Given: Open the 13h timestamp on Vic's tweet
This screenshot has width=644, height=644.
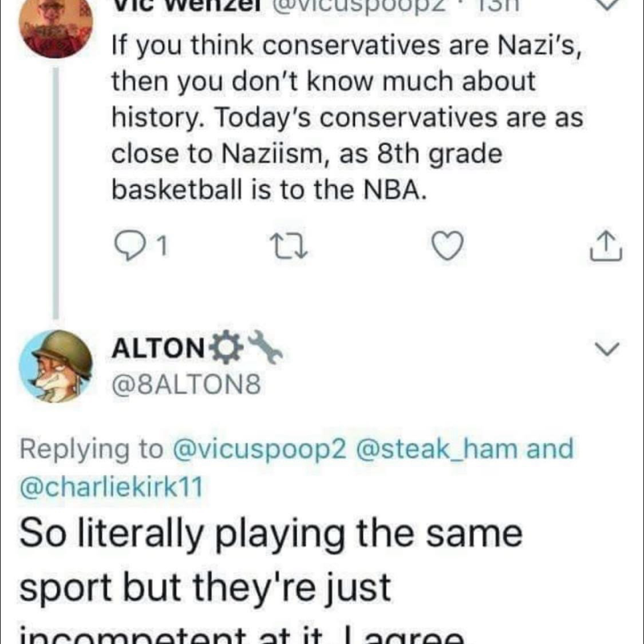Looking at the screenshot, I should click(x=501, y=5).
